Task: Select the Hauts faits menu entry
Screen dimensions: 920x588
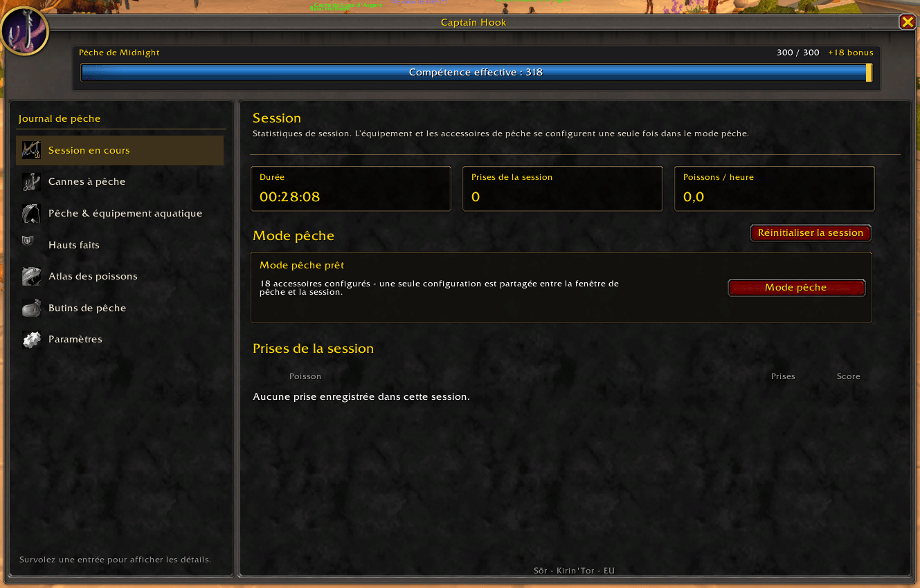Action: [x=120, y=245]
